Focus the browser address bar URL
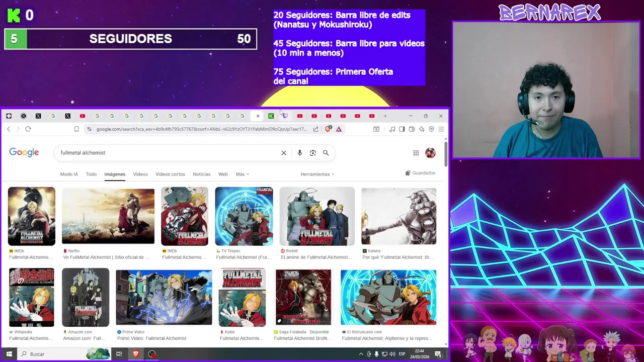The image size is (644, 362). pos(201,129)
